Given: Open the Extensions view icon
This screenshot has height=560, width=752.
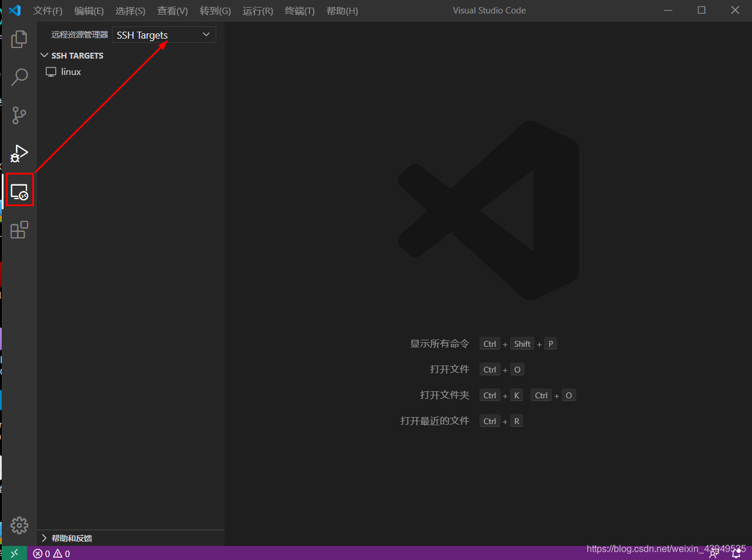Looking at the screenshot, I should tap(19, 230).
